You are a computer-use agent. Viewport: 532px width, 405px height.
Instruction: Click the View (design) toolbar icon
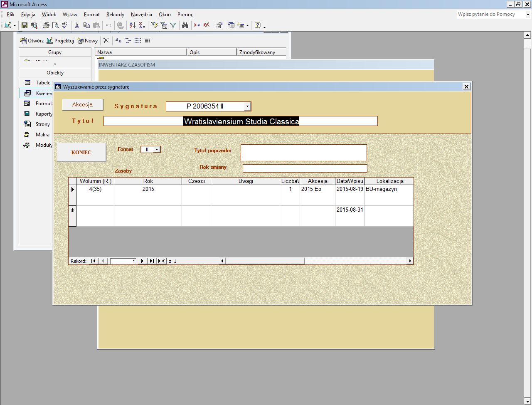click(x=7, y=25)
